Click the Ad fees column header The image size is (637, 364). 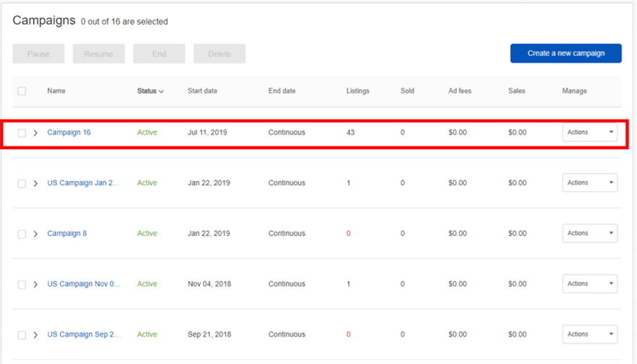click(460, 91)
